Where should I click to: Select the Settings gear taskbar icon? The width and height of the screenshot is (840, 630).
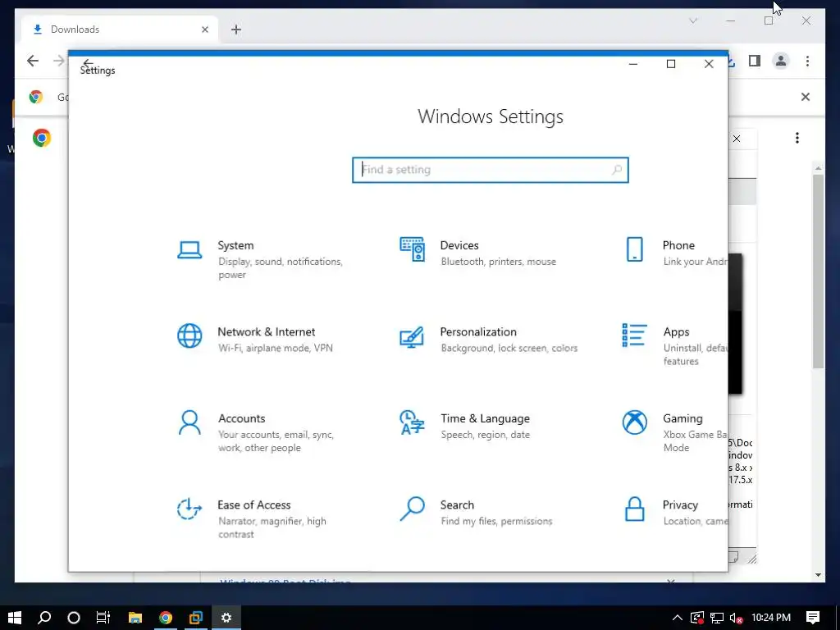click(x=226, y=618)
